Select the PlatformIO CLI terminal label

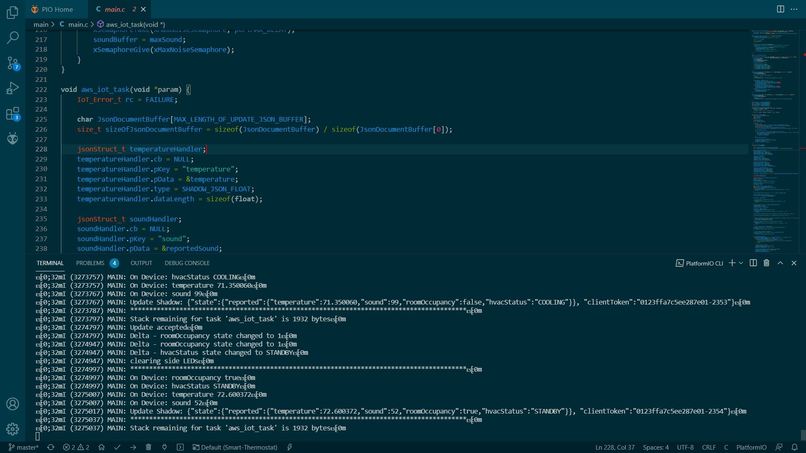[x=699, y=263]
